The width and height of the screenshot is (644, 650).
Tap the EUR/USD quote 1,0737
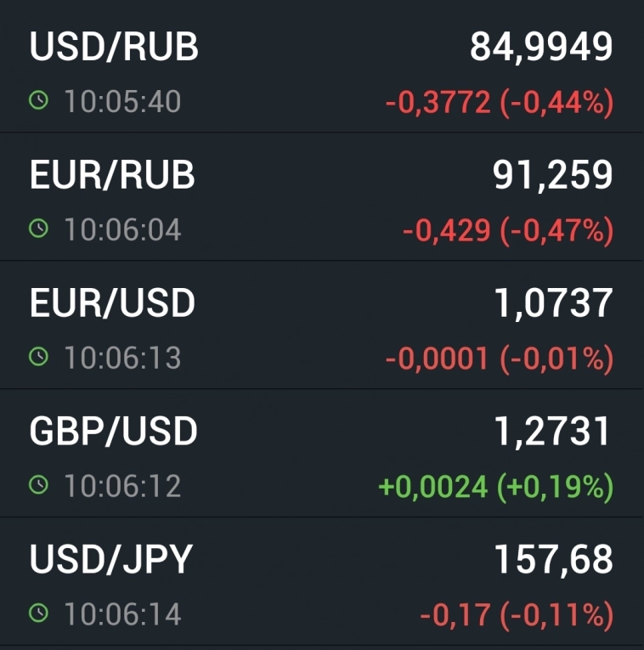coord(553,303)
